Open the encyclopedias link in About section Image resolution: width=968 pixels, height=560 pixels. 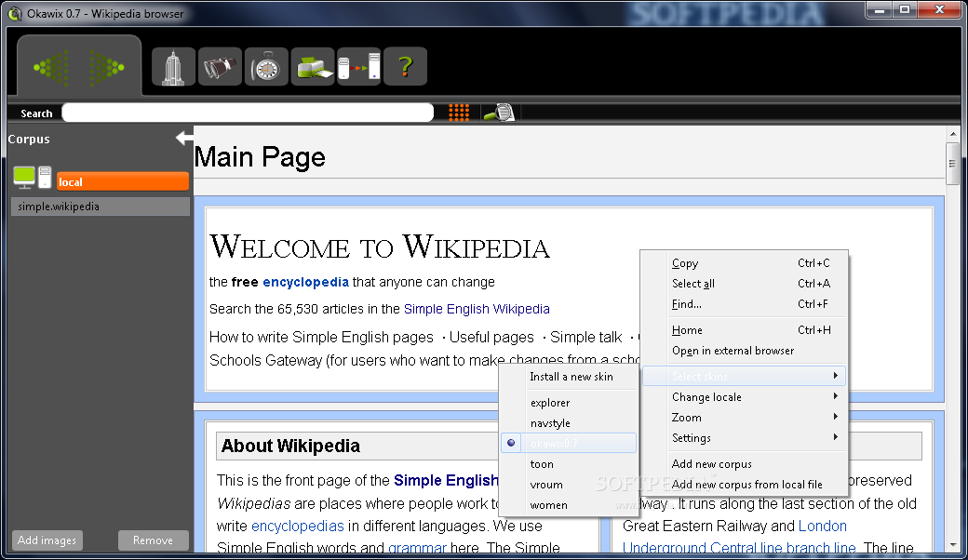298,526
